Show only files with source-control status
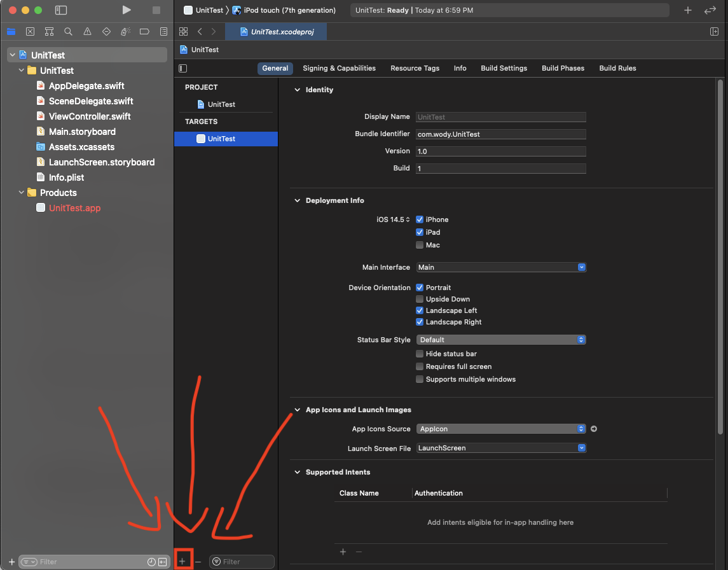 click(163, 562)
